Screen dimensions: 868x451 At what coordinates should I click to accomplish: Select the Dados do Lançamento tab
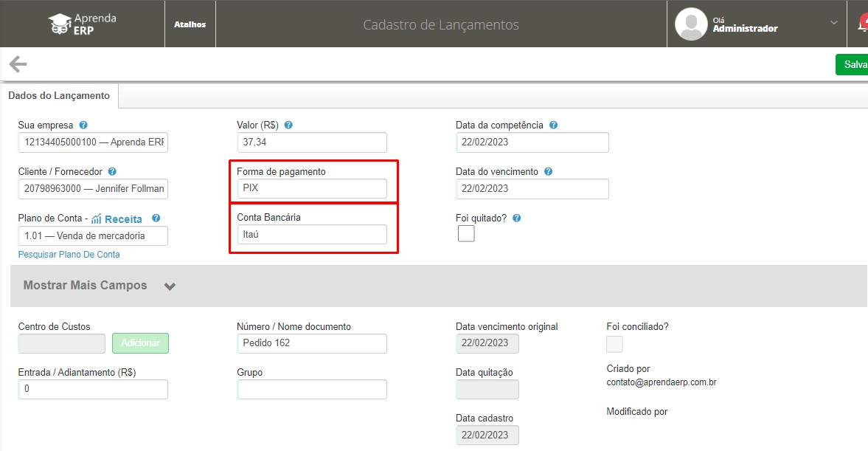pos(59,96)
